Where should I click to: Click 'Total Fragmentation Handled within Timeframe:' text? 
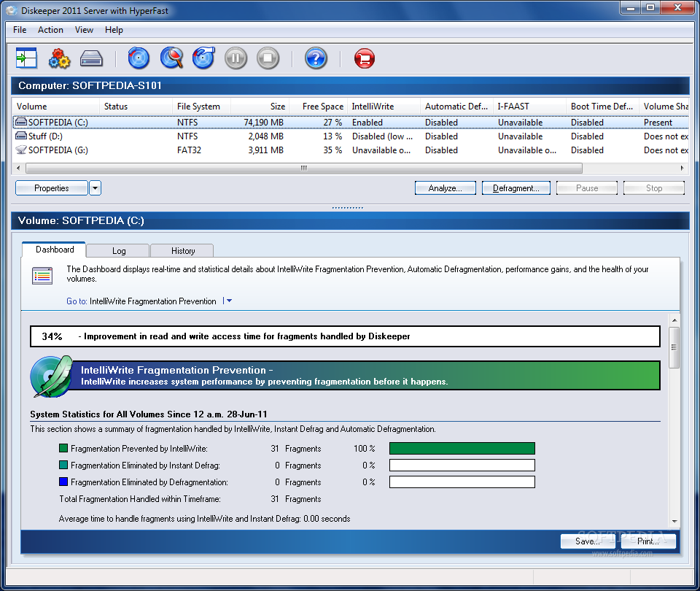(x=140, y=499)
